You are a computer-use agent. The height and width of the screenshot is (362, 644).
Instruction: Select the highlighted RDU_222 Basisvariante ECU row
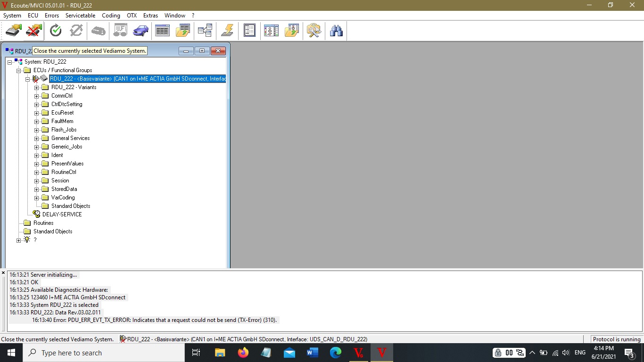click(x=138, y=79)
